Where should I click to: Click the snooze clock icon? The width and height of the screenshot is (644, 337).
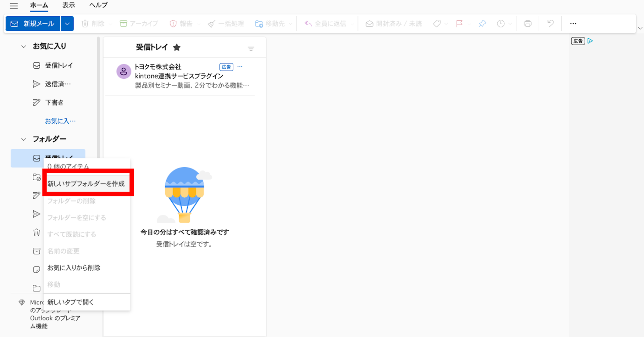501,24
